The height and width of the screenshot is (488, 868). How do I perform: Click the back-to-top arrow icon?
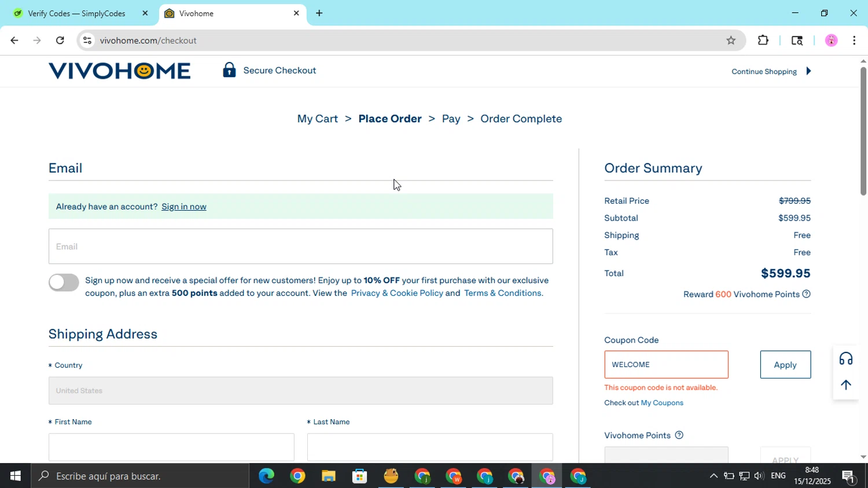[x=846, y=385]
